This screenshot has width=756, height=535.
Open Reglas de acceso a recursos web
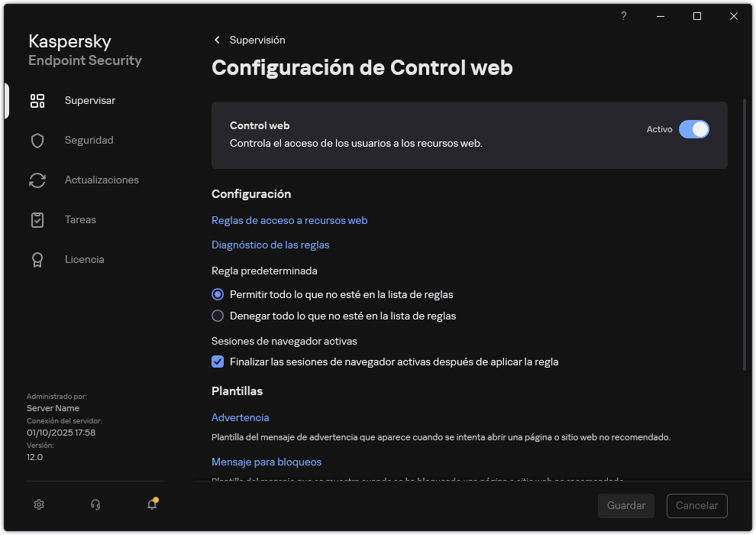(289, 220)
